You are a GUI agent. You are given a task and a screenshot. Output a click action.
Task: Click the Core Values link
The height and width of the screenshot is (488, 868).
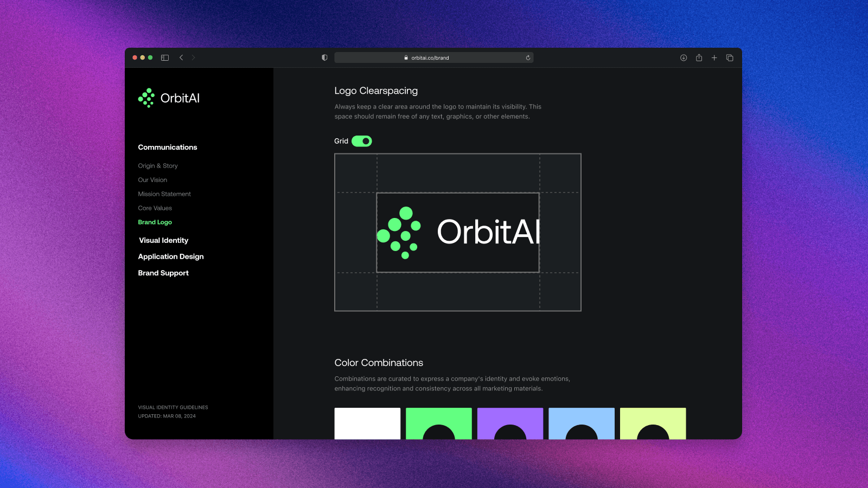(155, 208)
